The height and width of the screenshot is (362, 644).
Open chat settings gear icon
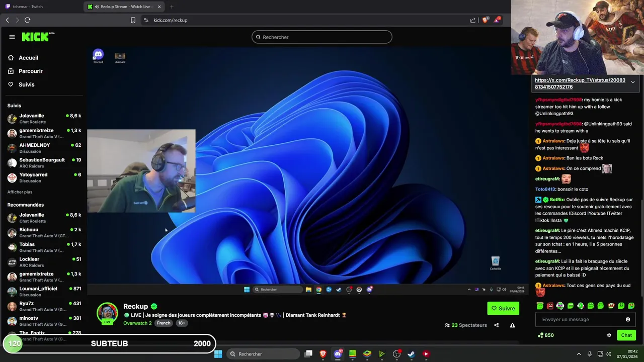click(609, 335)
